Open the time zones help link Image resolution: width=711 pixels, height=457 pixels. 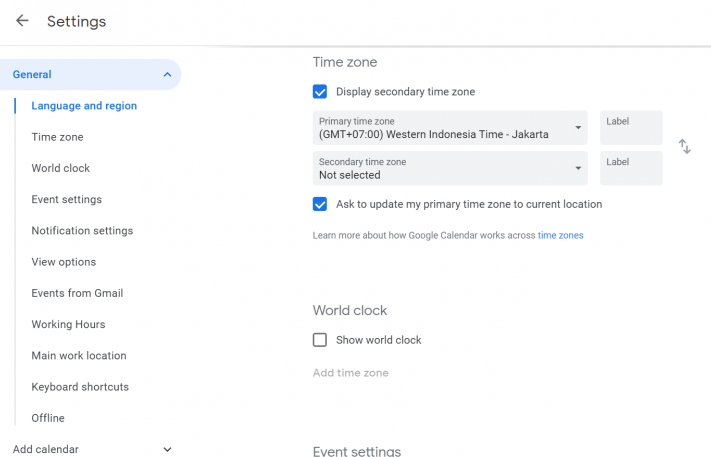coord(560,236)
